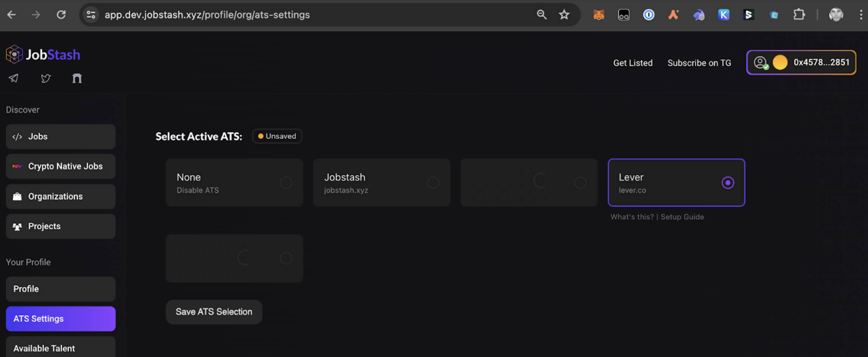Screen dimensions: 868x357
Task: Click the yellow wallet circle icon
Action: click(x=780, y=62)
